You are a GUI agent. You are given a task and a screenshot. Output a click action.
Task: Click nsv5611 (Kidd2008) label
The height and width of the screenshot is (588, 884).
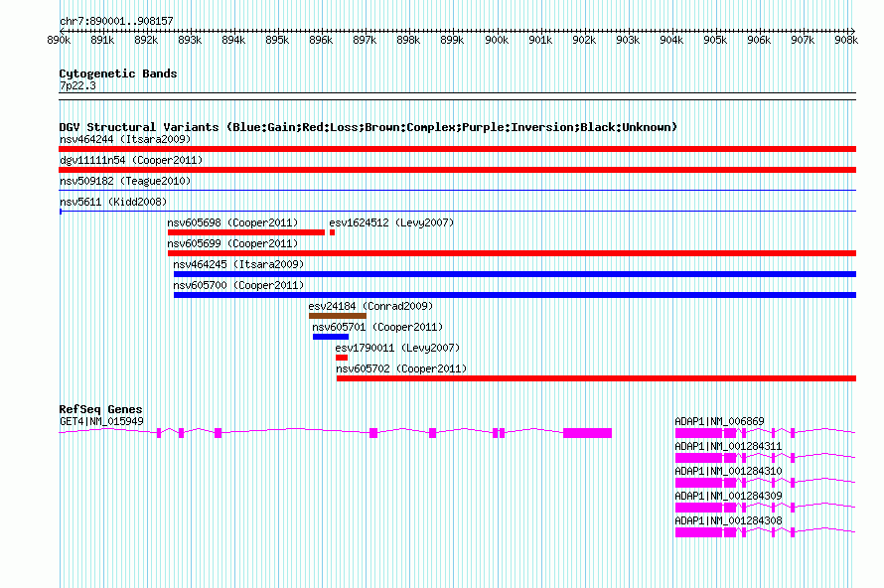coord(113,202)
